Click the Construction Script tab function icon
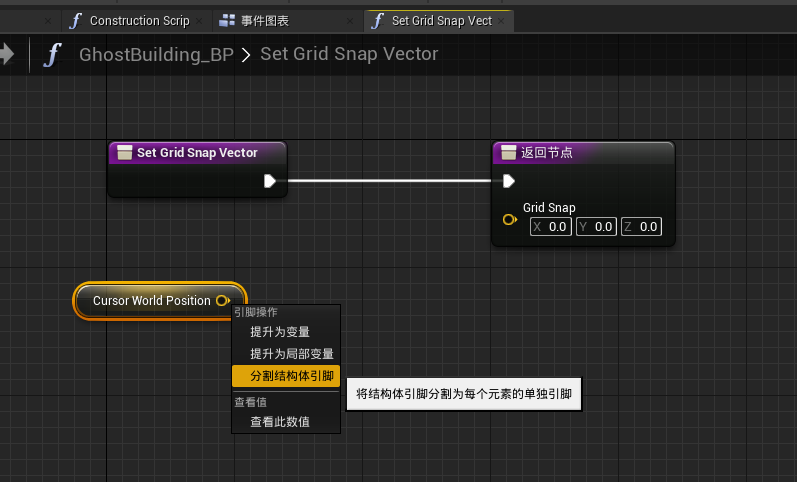Screen dimensions: 797x482 [x=75, y=21]
